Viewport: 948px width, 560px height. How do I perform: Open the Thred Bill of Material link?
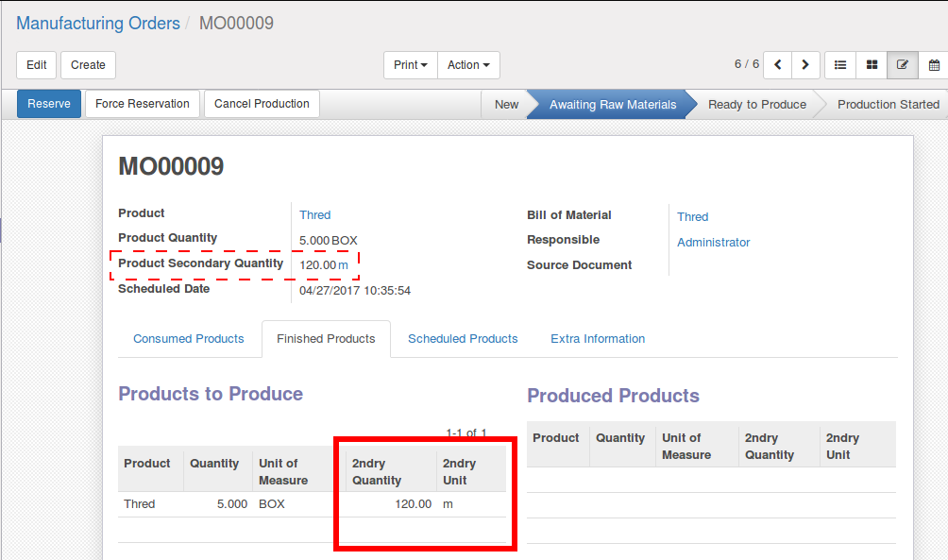coord(693,216)
